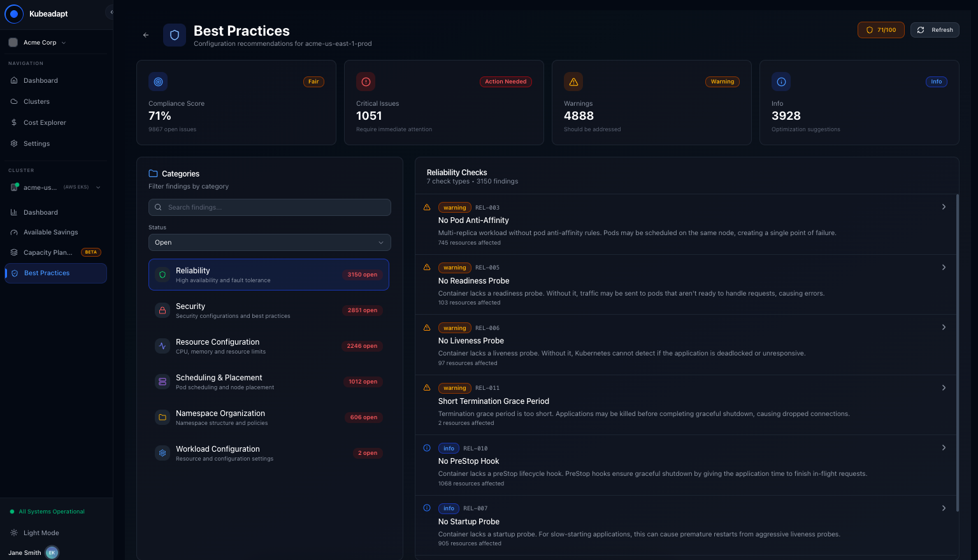Click the Resource Configuration pulse icon
This screenshot has width=978, height=560.
click(x=162, y=346)
